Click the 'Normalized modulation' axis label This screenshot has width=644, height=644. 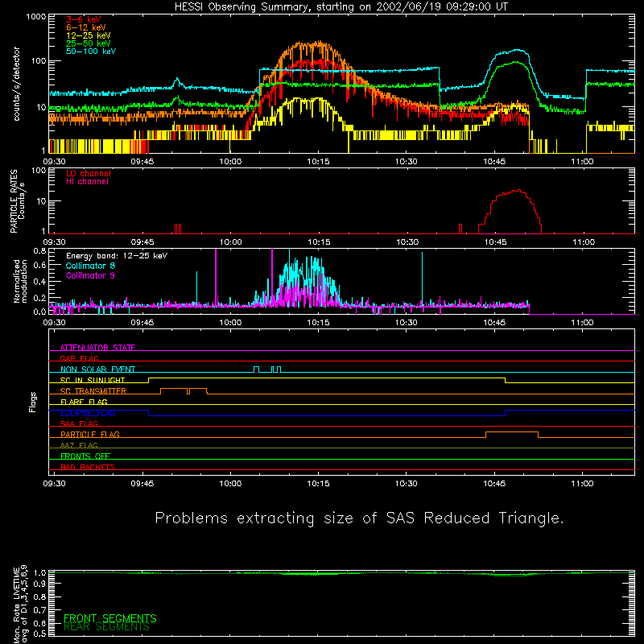click(20, 281)
